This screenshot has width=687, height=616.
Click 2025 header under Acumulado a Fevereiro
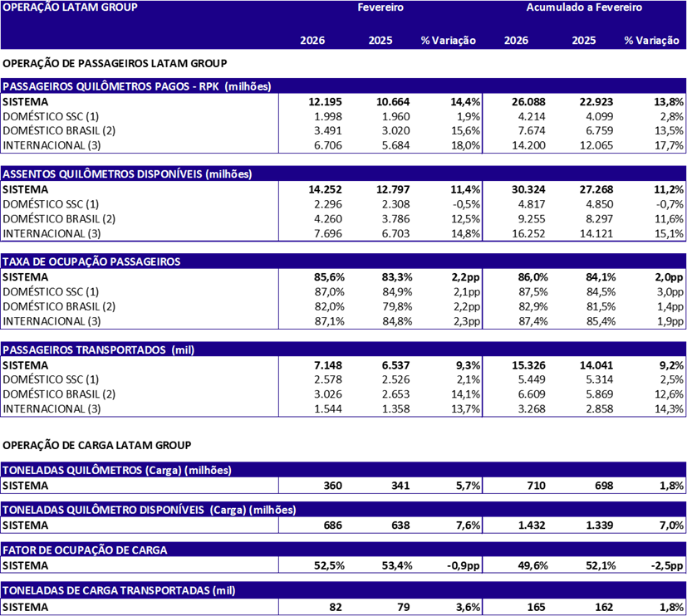pos(583,41)
